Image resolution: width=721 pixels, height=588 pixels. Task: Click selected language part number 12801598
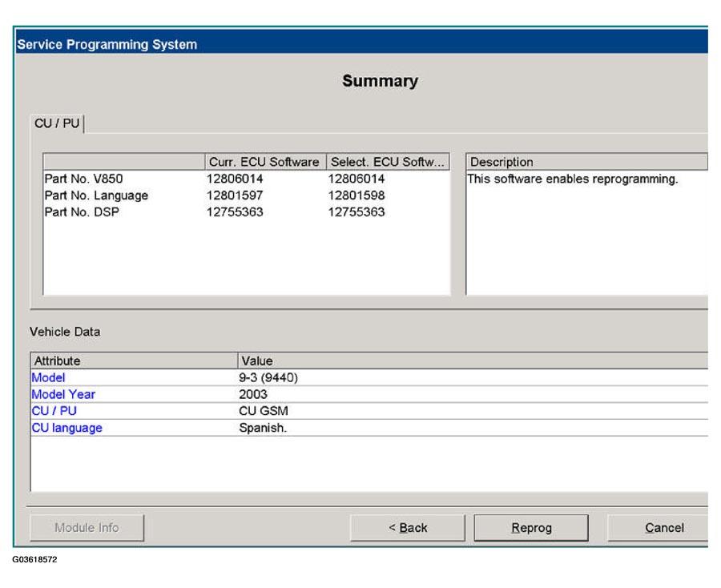(x=356, y=195)
